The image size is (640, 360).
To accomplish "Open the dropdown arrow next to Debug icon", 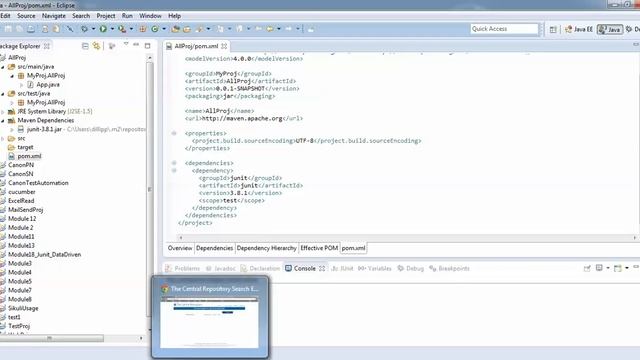I will coord(93,29).
